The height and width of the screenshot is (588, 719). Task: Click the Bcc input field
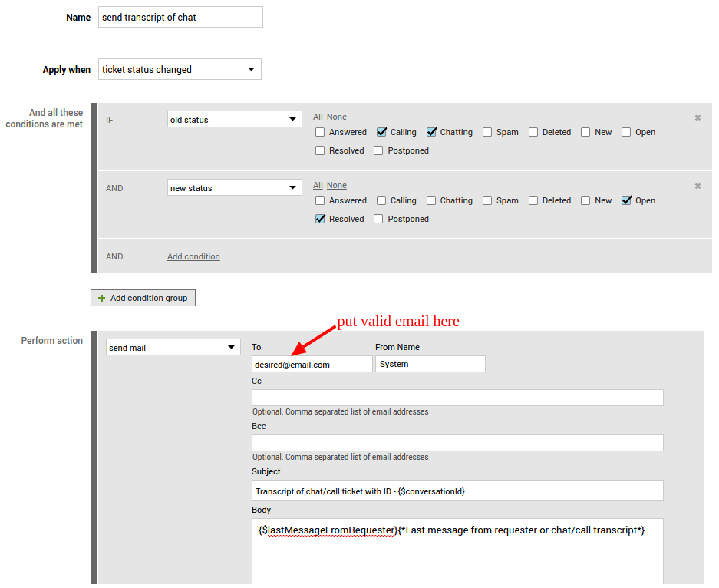[x=457, y=443]
